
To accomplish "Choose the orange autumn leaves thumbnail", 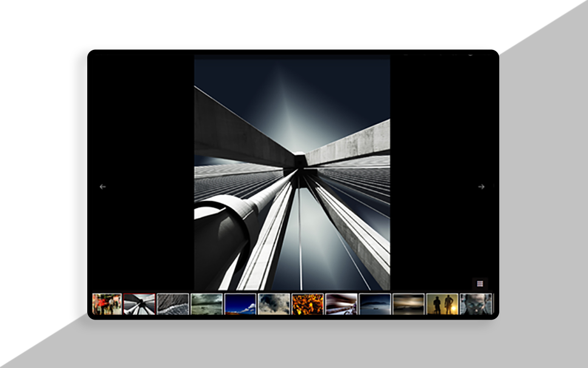I will [x=308, y=304].
